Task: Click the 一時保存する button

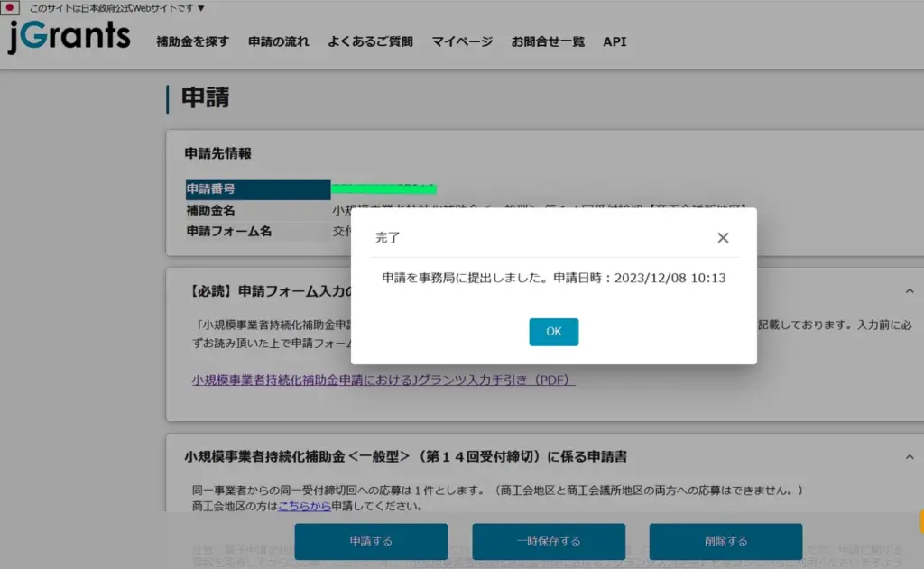Action: 549,541
